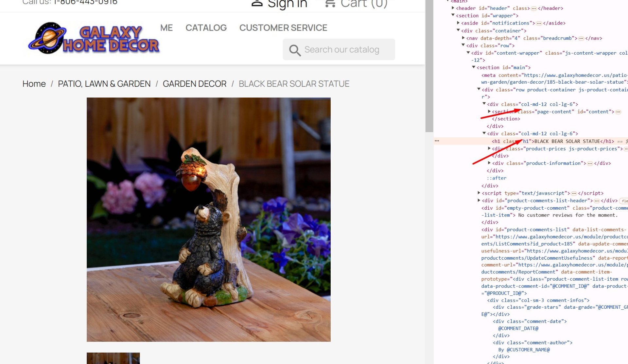
Task: Expand the aside notifications node
Action: pyautogui.click(x=458, y=23)
